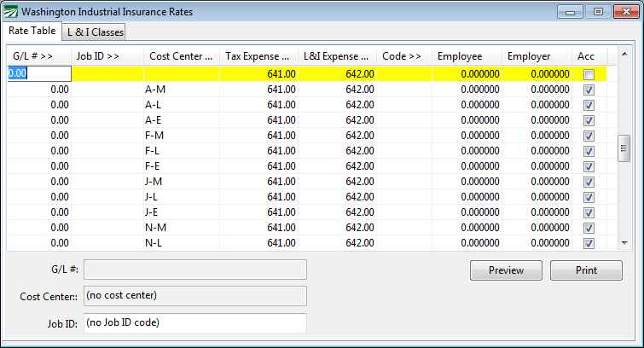Click the Employee column header
The width and height of the screenshot is (644, 348).
click(x=467, y=56)
